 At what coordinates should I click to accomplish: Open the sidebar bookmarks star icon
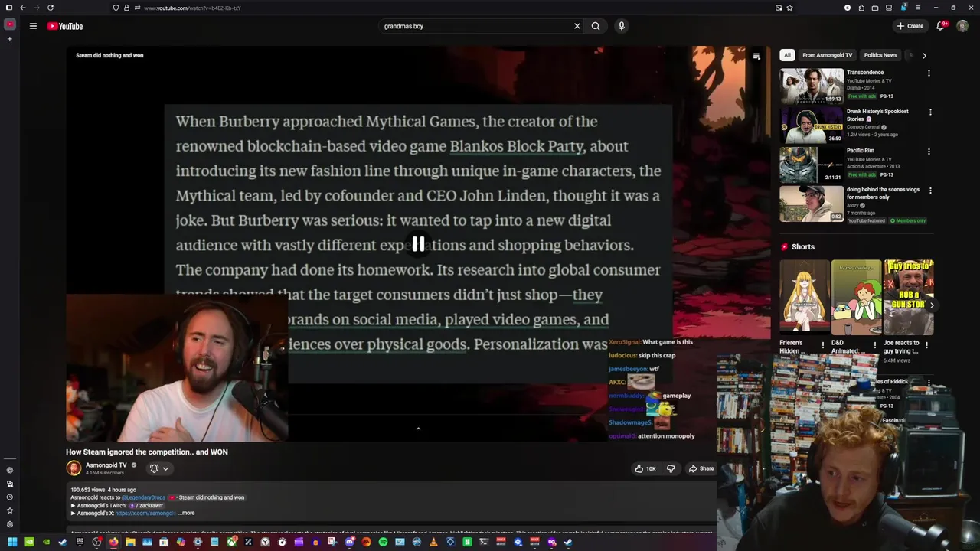(10, 510)
